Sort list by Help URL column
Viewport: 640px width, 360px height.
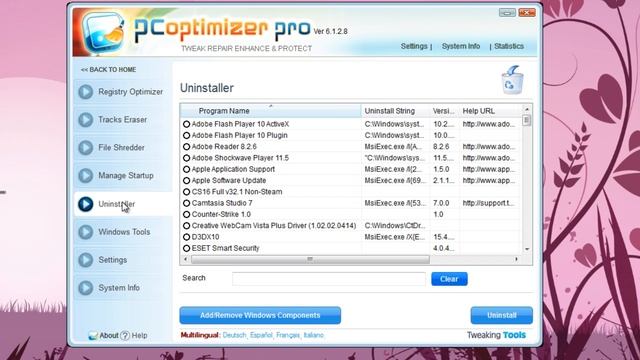(490, 111)
